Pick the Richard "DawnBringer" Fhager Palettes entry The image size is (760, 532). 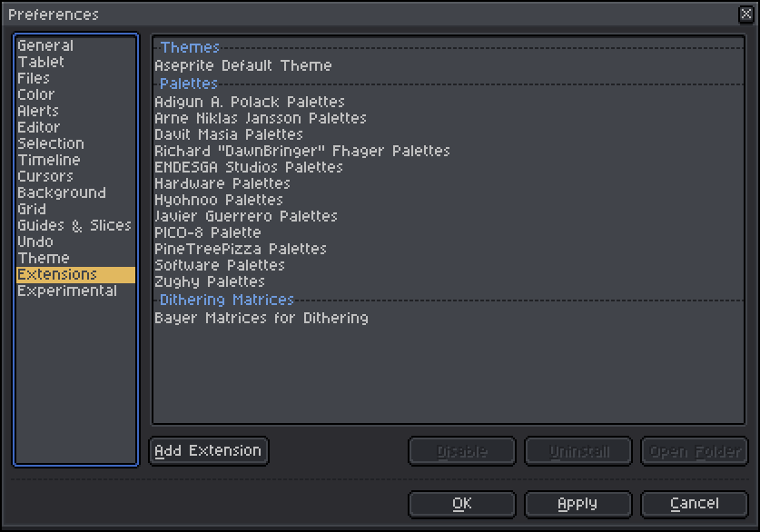(x=302, y=151)
